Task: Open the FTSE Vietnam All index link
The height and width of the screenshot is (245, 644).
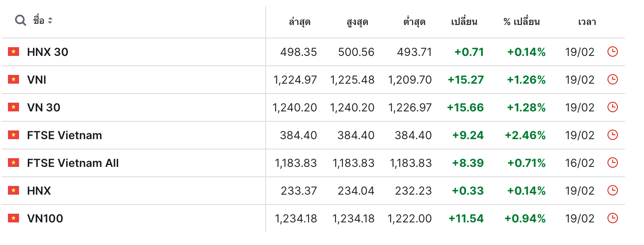Action: [73, 163]
